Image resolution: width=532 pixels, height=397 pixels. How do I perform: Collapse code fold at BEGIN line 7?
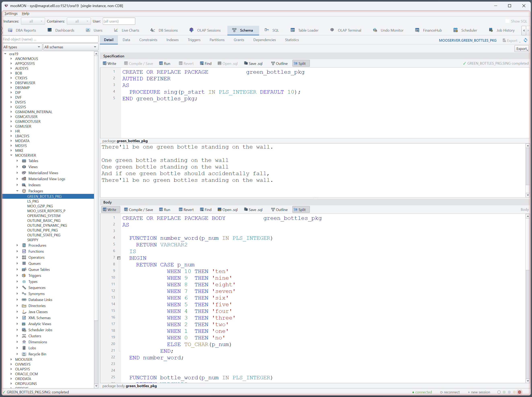point(119,258)
